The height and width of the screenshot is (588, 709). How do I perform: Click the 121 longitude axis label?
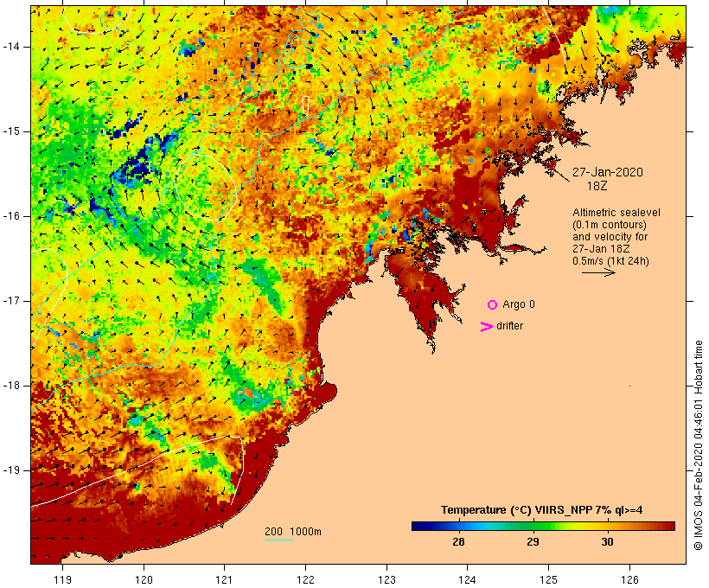click(224, 579)
